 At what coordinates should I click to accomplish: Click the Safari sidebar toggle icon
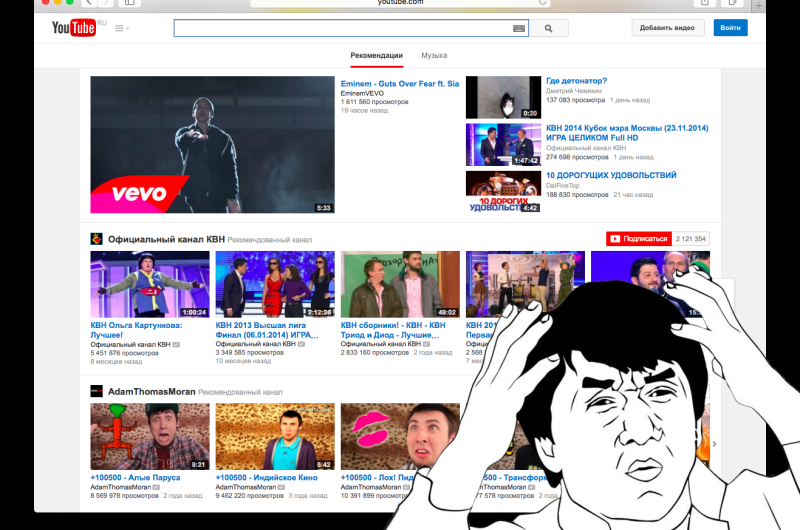pos(130,3)
